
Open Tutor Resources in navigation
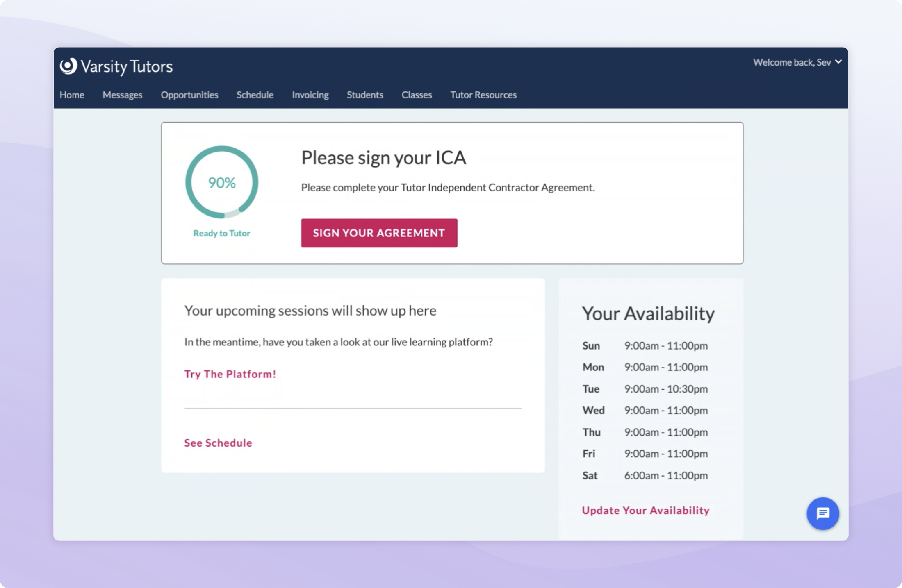(x=483, y=95)
